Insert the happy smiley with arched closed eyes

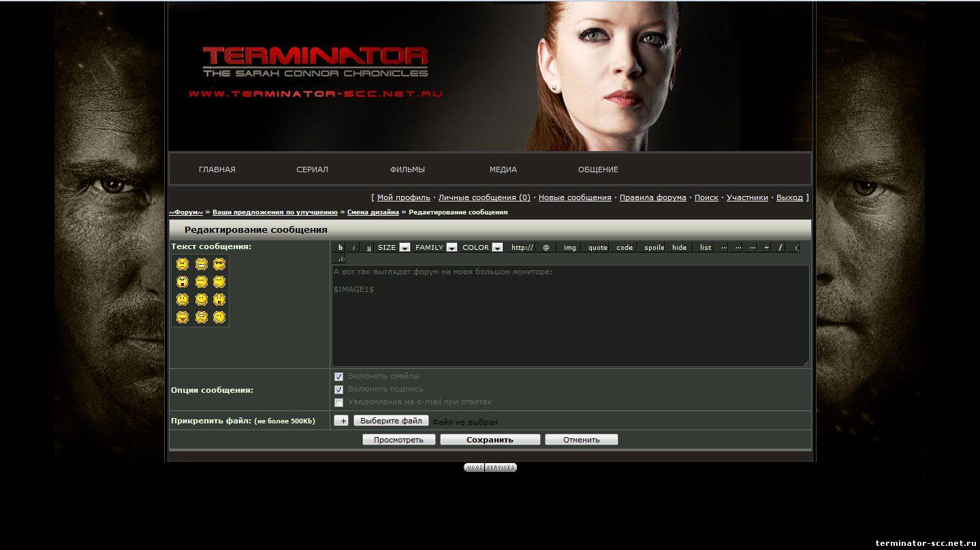tap(219, 282)
